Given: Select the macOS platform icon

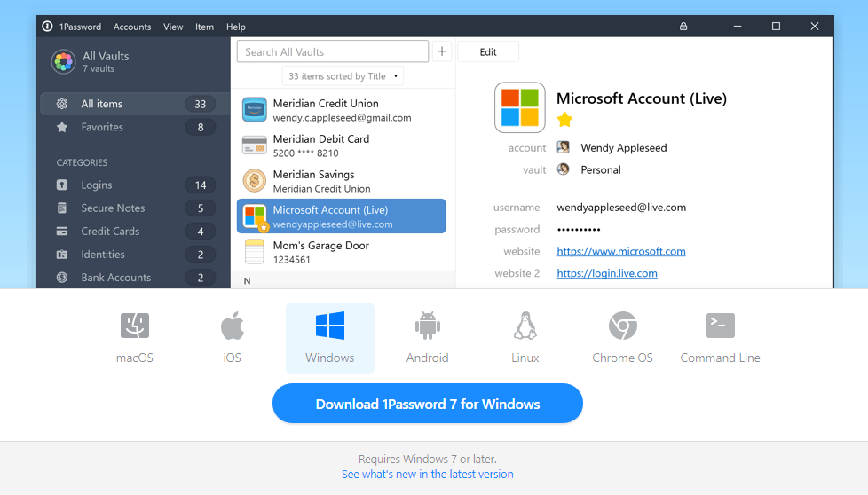Looking at the screenshot, I should [x=135, y=326].
